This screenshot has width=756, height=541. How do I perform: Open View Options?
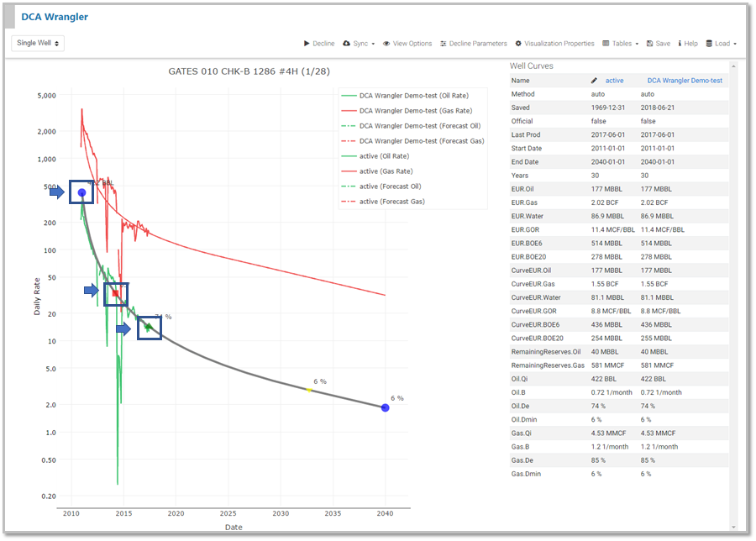pos(407,44)
